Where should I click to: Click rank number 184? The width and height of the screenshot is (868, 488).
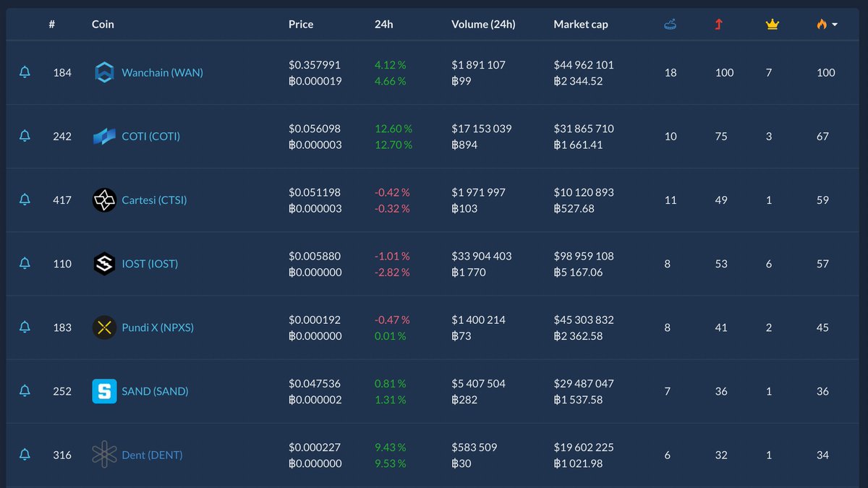click(x=62, y=72)
